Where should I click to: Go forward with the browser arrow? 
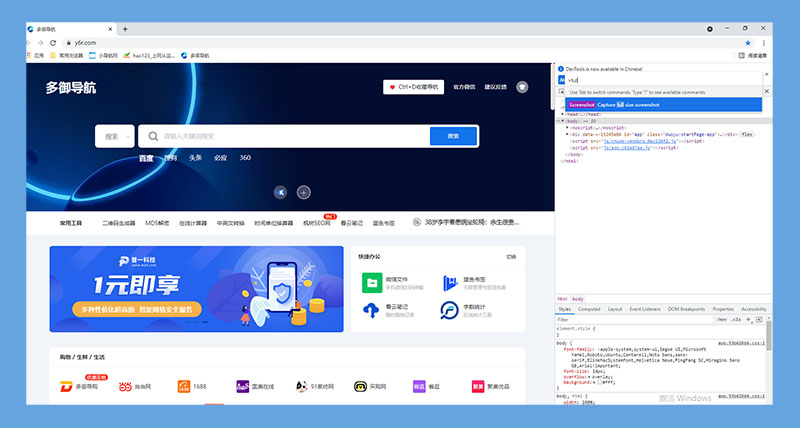point(41,43)
